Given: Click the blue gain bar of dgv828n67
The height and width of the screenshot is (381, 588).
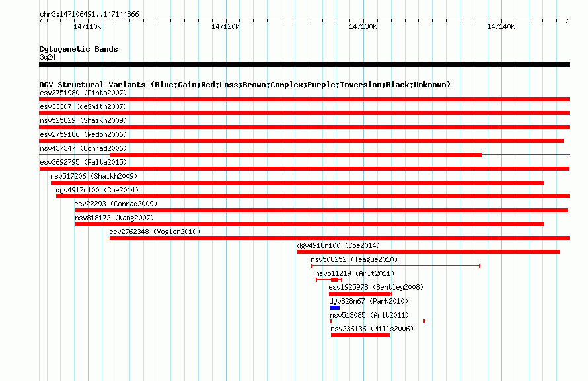Looking at the screenshot, I should 334,308.
